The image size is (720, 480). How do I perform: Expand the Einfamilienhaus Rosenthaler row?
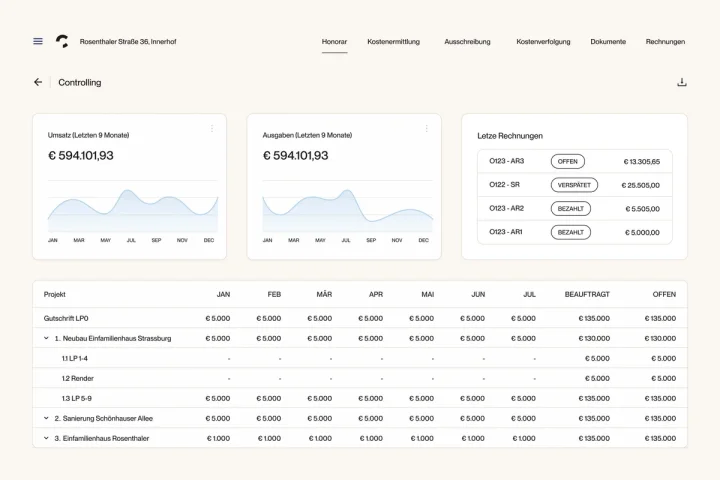tap(46, 438)
